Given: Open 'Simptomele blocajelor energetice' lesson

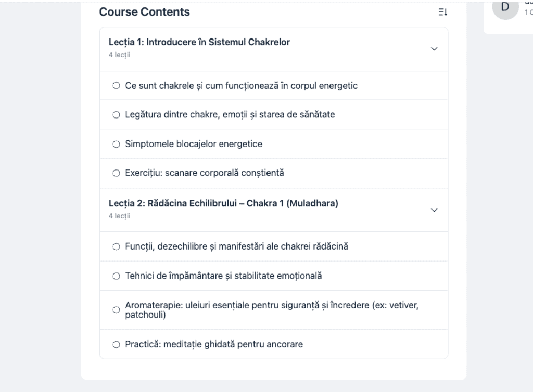Looking at the screenshot, I should [x=194, y=144].
